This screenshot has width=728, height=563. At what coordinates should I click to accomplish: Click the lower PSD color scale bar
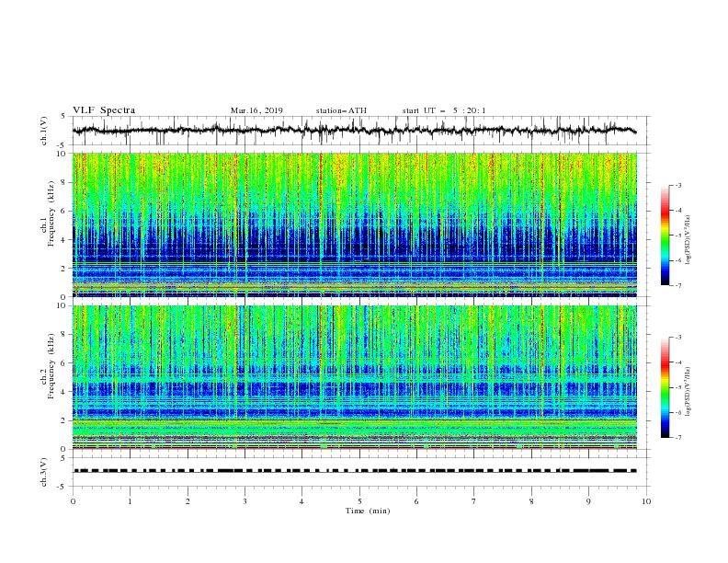click(665, 387)
